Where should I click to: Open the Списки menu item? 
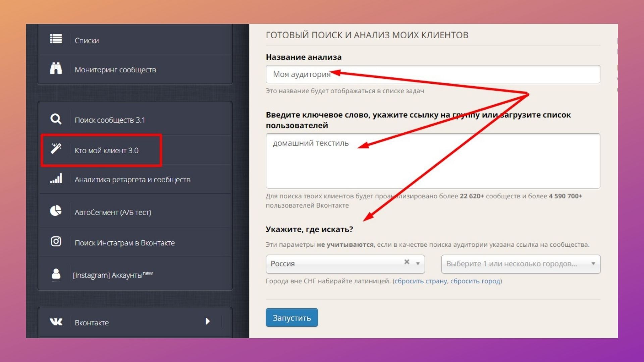coord(87,41)
